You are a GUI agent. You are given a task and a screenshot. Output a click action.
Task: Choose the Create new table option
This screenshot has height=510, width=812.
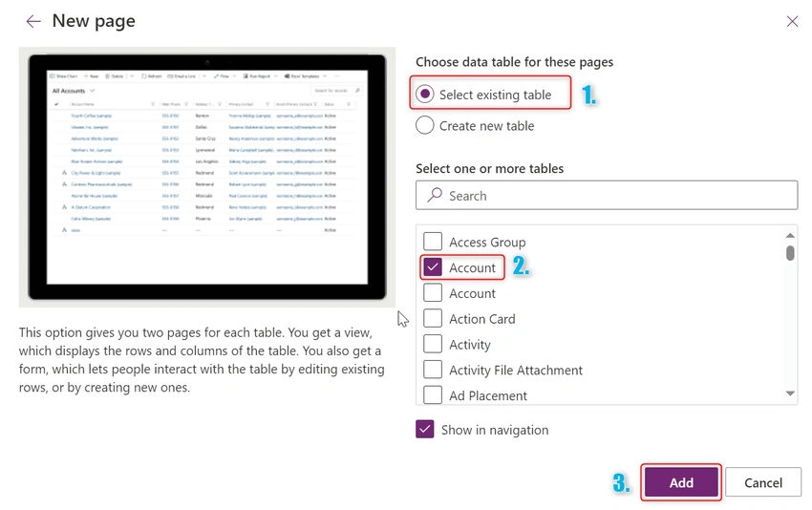pyautogui.click(x=425, y=125)
